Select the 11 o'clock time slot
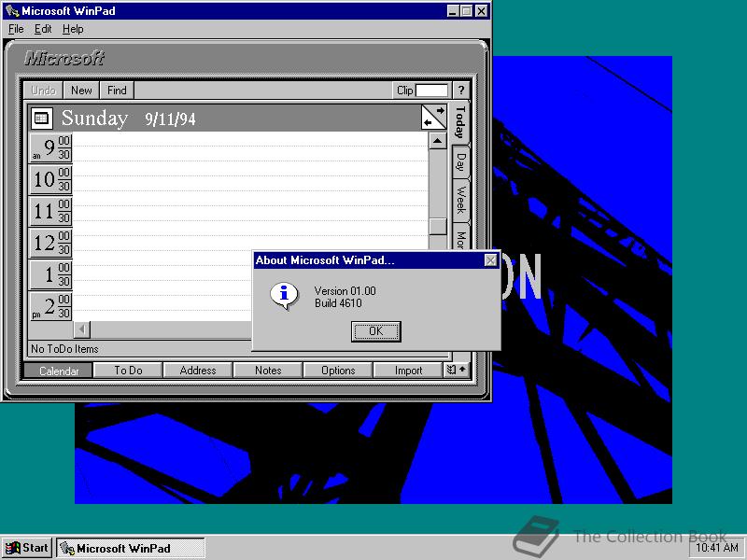This screenshot has height=560, width=747. (x=51, y=211)
